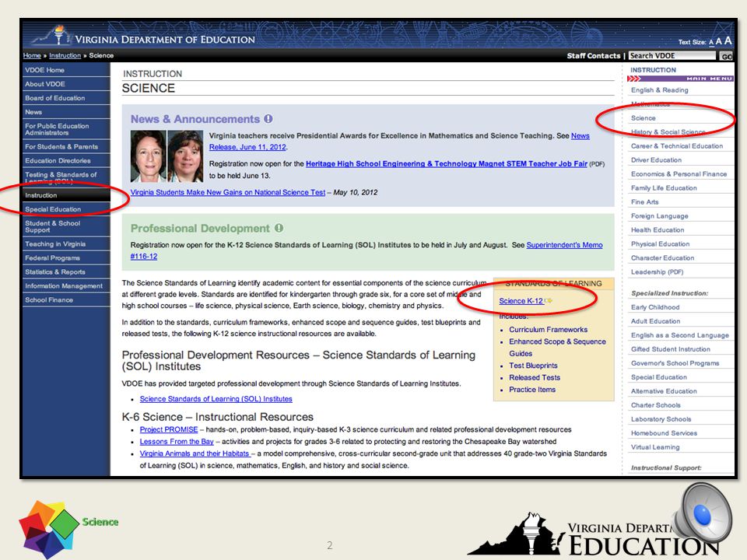The image size is (747, 560).
Task: Open Special Education in left sidebar
Action: tap(66, 209)
